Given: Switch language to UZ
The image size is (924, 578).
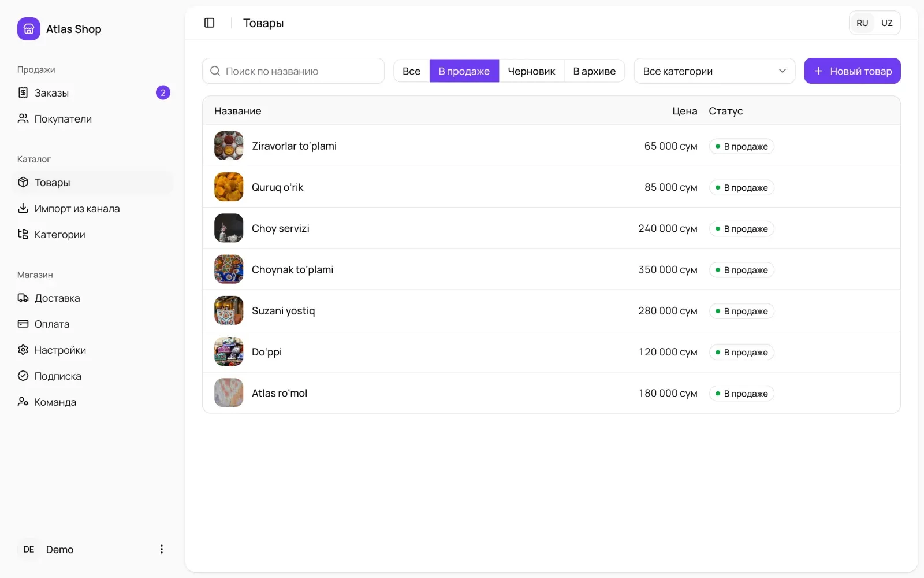Looking at the screenshot, I should click(887, 23).
